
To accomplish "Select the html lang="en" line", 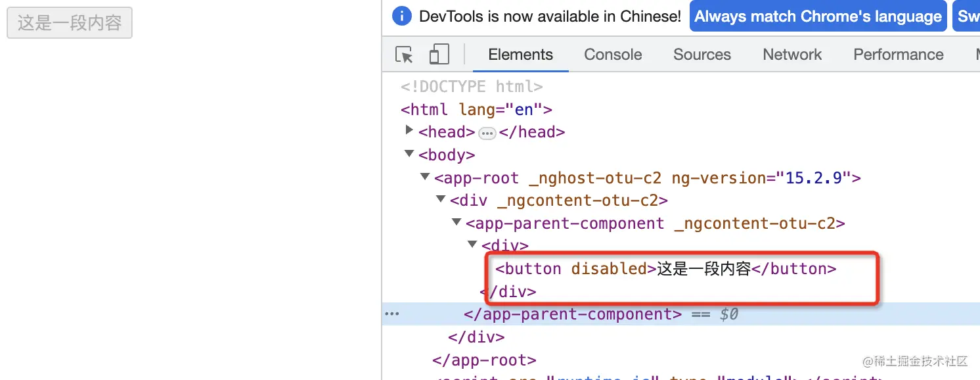I will (x=476, y=109).
